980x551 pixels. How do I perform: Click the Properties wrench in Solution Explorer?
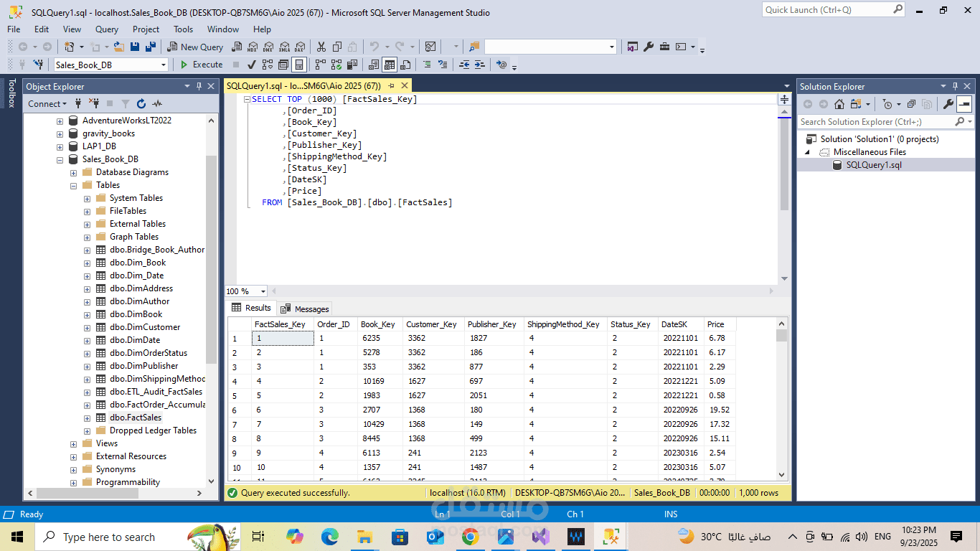click(x=948, y=104)
